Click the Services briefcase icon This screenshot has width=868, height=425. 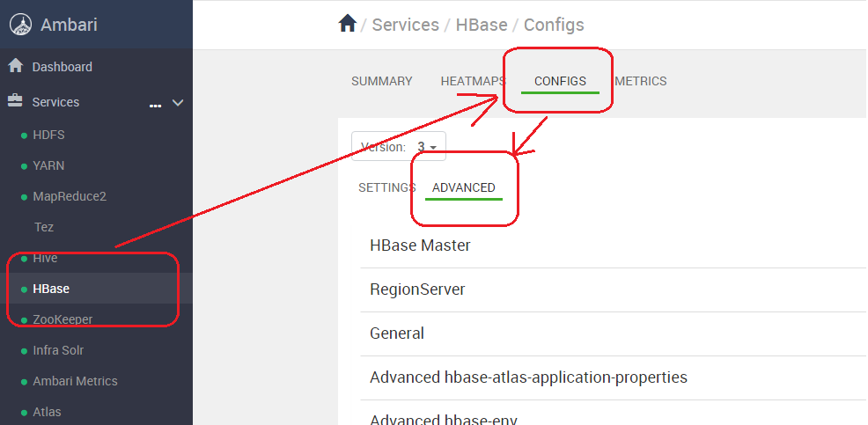[15, 101]
